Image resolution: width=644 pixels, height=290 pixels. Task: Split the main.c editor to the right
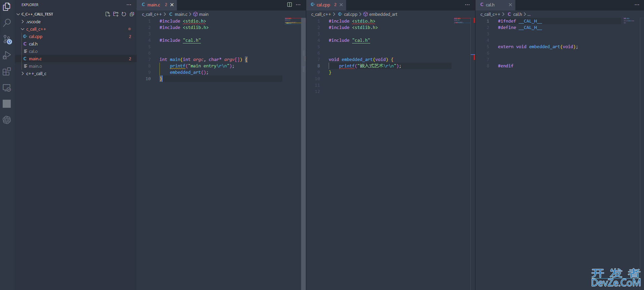coord(289,5)
